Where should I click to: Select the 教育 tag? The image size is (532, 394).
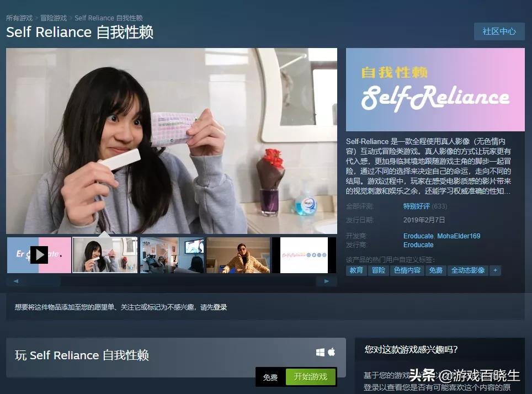point(356,270)
